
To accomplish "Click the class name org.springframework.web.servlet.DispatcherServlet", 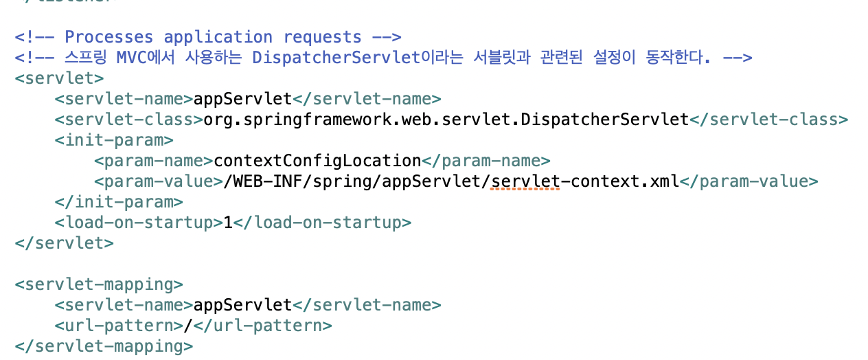I will 446,120.
